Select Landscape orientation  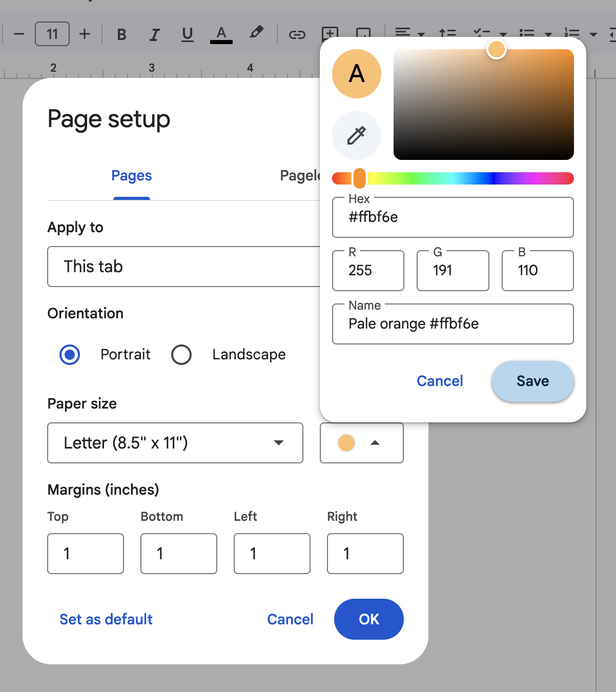(x=181, y=355)
